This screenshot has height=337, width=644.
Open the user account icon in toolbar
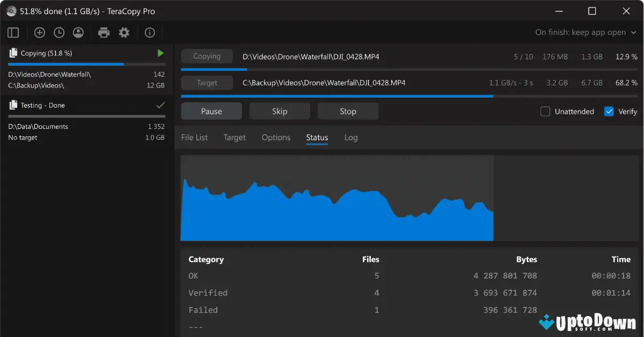[78, 32]
